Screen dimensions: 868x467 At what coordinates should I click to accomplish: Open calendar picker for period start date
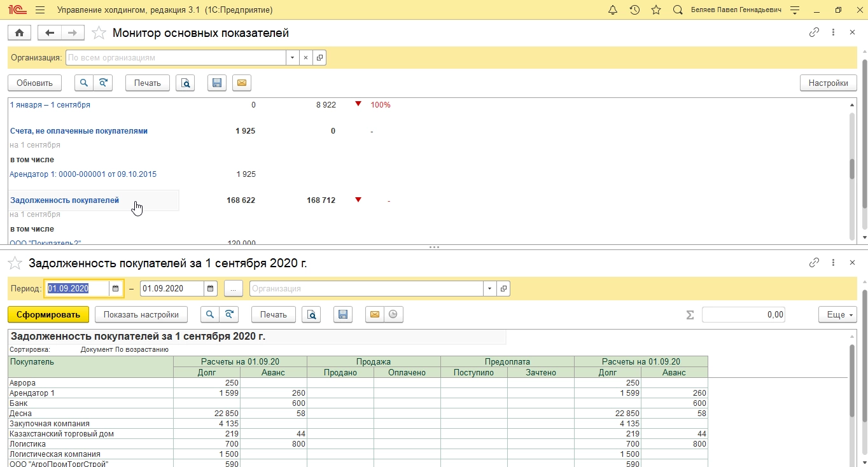[x=115, y=289]
